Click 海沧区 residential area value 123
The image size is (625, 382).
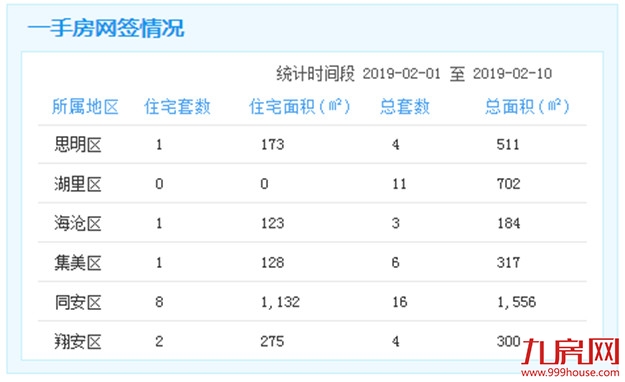click(273, 223)
